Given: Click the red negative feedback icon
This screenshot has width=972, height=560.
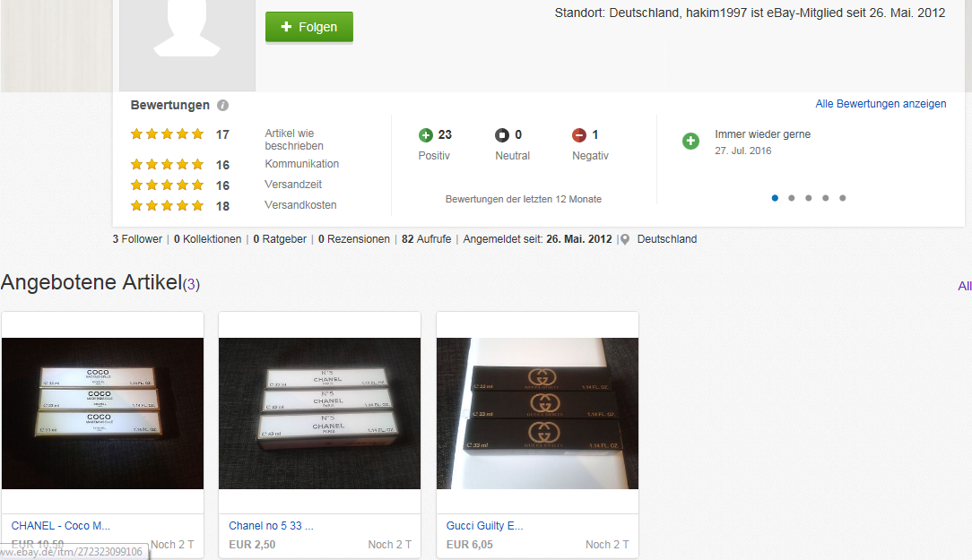Looking at the screenshot, I should pyautogui.click(x=579, y=135).
